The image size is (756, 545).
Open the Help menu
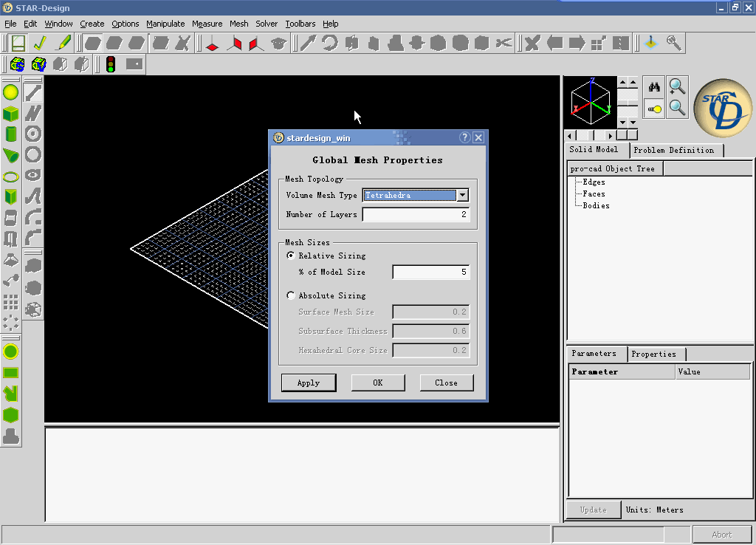(x=330, y=24)
